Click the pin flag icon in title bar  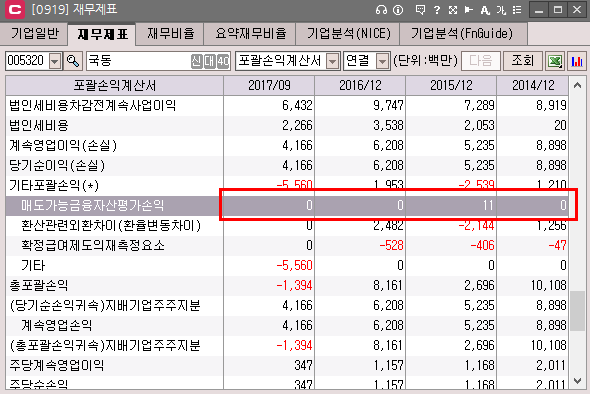coord(468,9)
